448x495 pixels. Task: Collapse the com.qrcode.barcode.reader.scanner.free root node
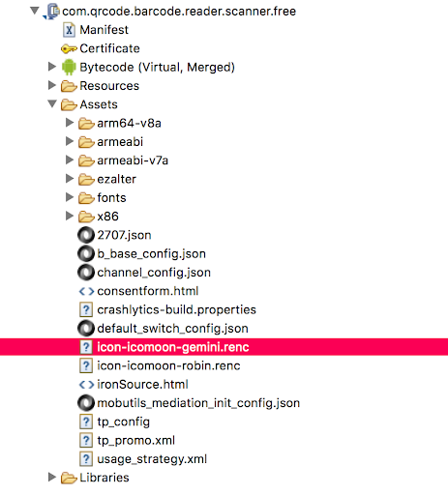[x=35, y=11]
